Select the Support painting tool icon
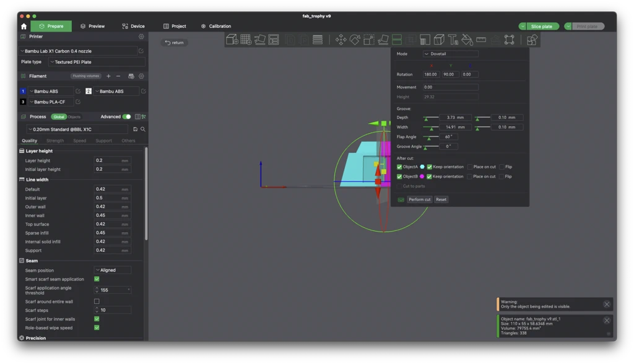 click(425, 40)
